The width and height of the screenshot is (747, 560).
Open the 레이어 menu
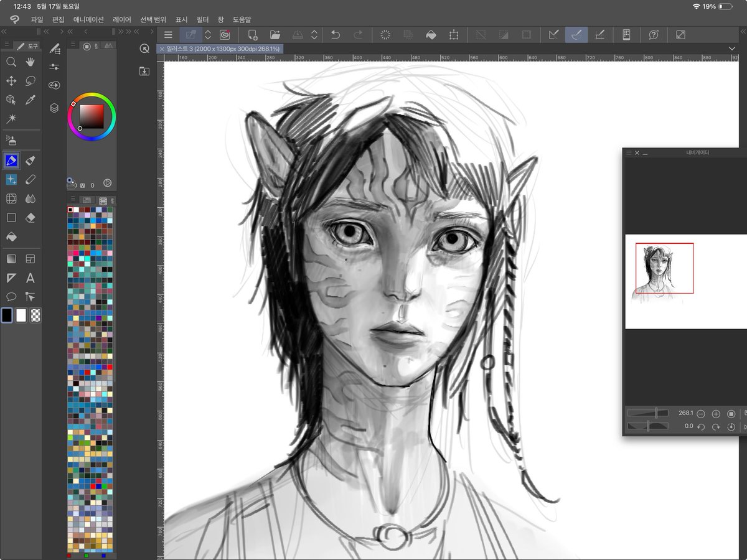(122, 19)
